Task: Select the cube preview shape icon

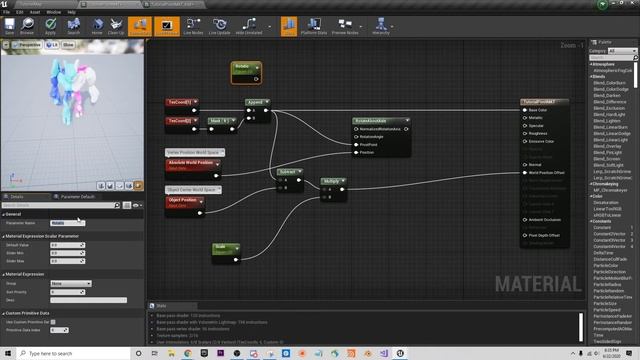Action: [129, 186]
